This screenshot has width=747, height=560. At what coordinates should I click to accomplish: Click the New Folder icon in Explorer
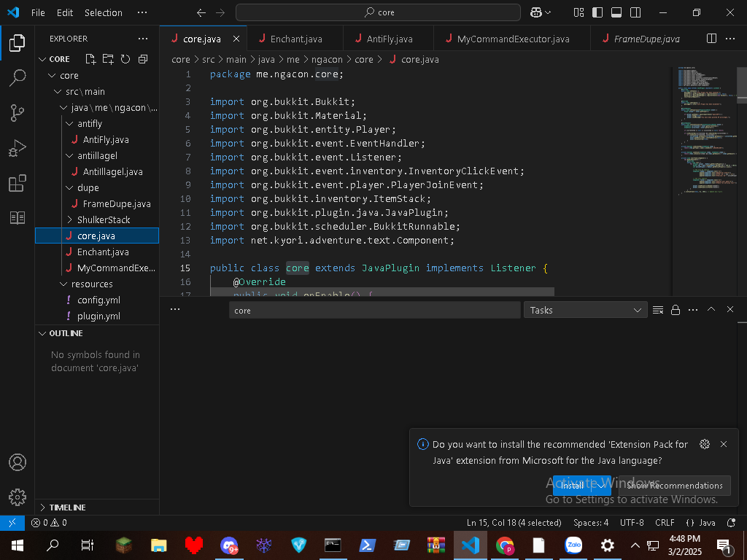[108, 59]
